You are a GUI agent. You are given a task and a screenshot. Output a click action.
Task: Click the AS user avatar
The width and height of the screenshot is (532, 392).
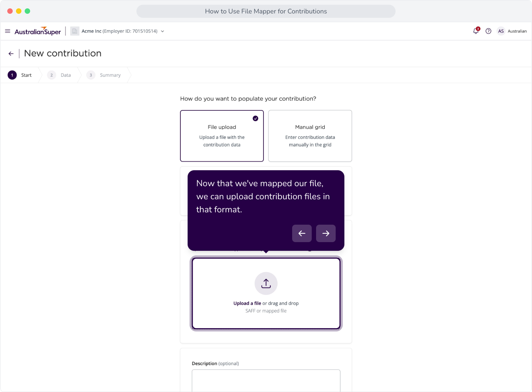click(501, 31)
